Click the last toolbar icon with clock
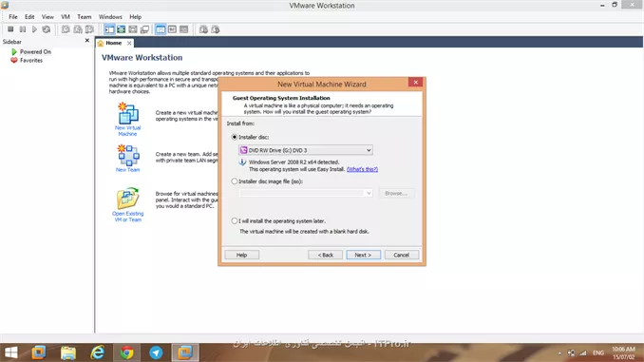The width and height of the screenshot is (644, 362). 216,29
